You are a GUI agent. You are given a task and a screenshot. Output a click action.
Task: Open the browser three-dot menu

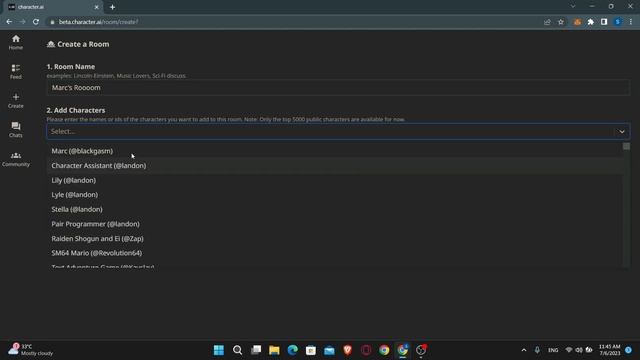[x=631, y=22]
